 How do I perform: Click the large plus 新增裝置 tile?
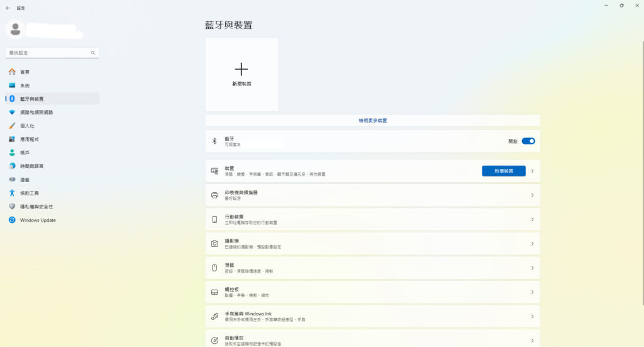pyautogui.click(x=241, y=74)
